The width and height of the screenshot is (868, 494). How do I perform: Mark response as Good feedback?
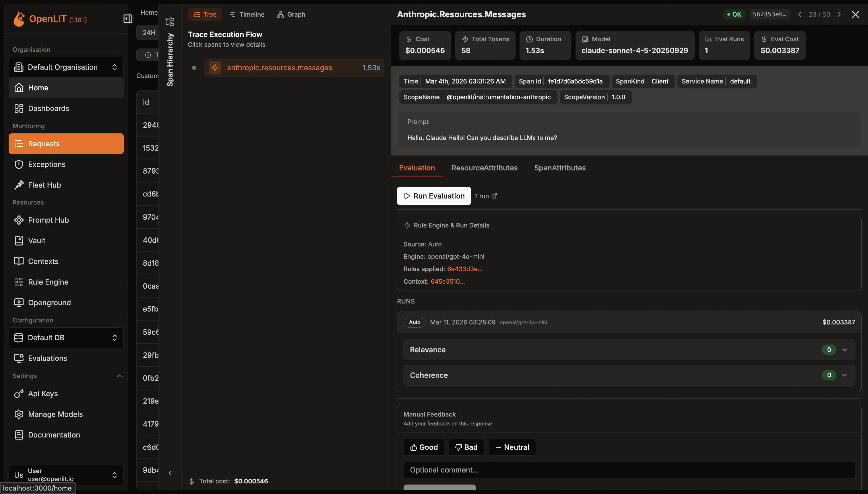[424, 447]
